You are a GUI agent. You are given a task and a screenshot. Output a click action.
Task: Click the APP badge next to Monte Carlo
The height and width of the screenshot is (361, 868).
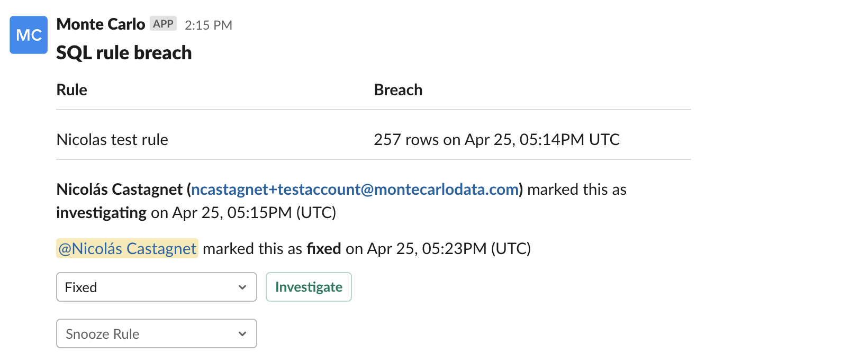click(x=163, y=24)
